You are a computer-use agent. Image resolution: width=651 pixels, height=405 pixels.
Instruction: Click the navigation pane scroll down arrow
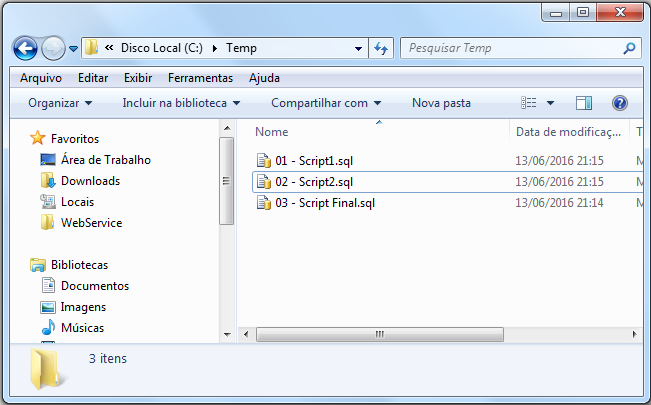(227, 334)
